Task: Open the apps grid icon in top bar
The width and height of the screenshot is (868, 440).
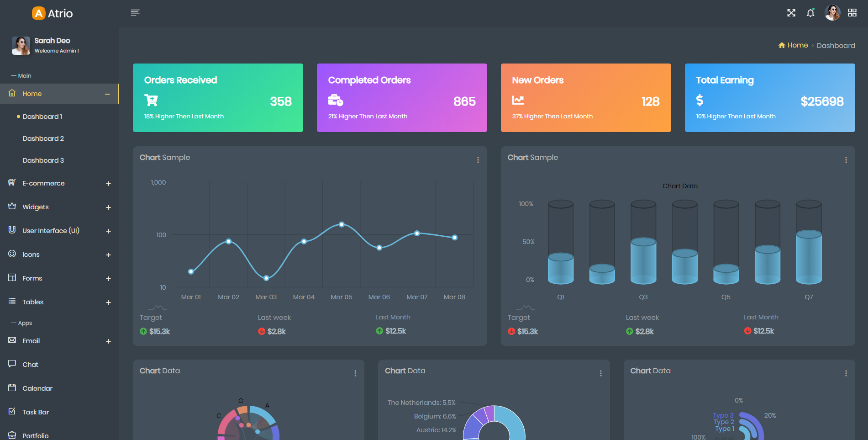Action: pos(852,13)
